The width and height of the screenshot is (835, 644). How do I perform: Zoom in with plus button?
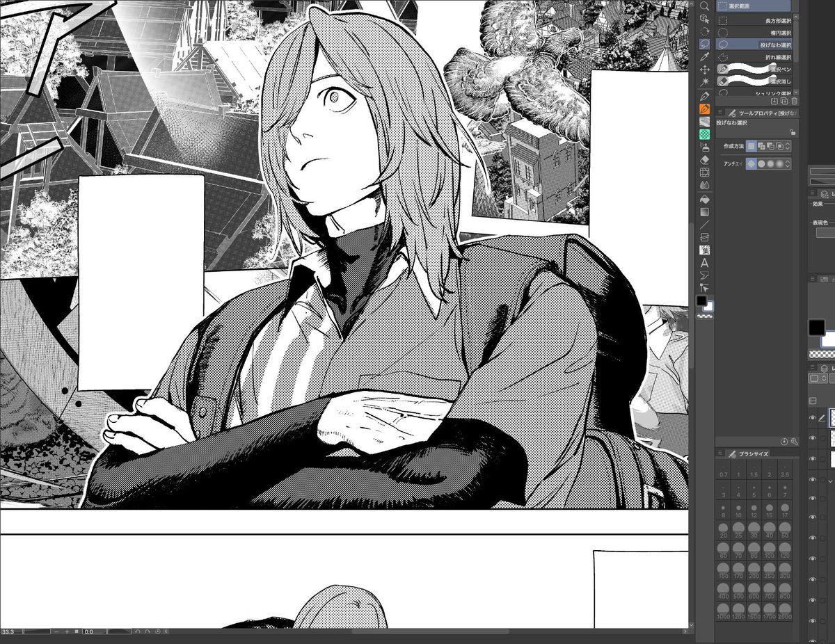(67, 631)
